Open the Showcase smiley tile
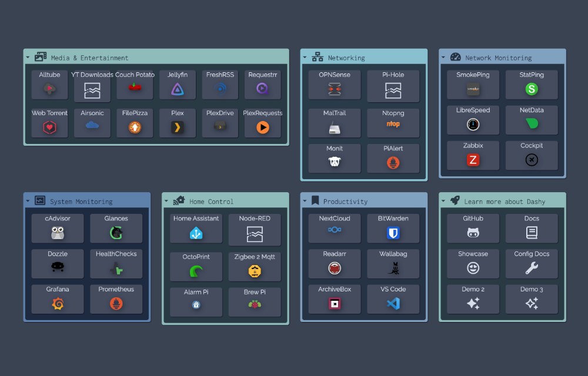588x376 pixels. [x=473, y=264]
